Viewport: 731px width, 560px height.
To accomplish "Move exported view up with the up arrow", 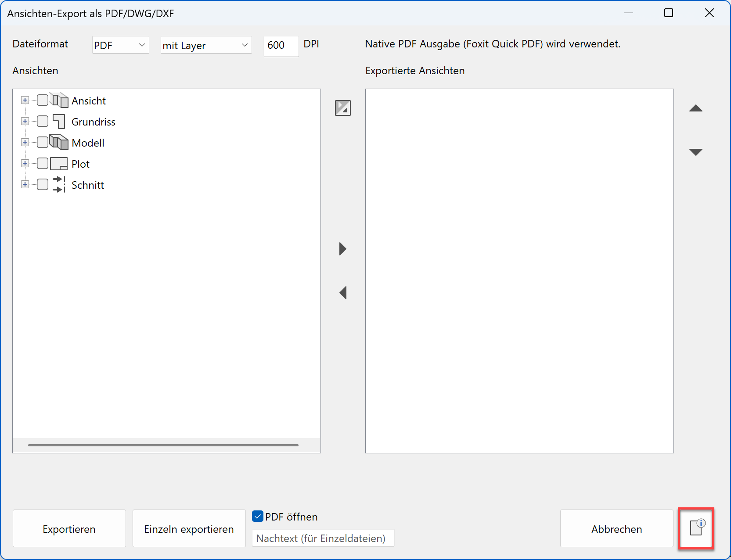I will tap(696, 108).
